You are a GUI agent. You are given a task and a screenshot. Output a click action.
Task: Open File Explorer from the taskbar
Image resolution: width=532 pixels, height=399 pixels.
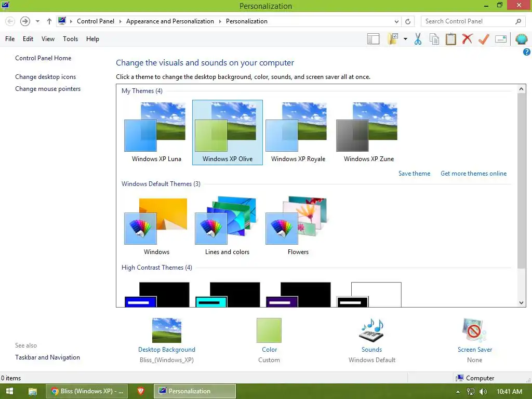tap(33, 391)
